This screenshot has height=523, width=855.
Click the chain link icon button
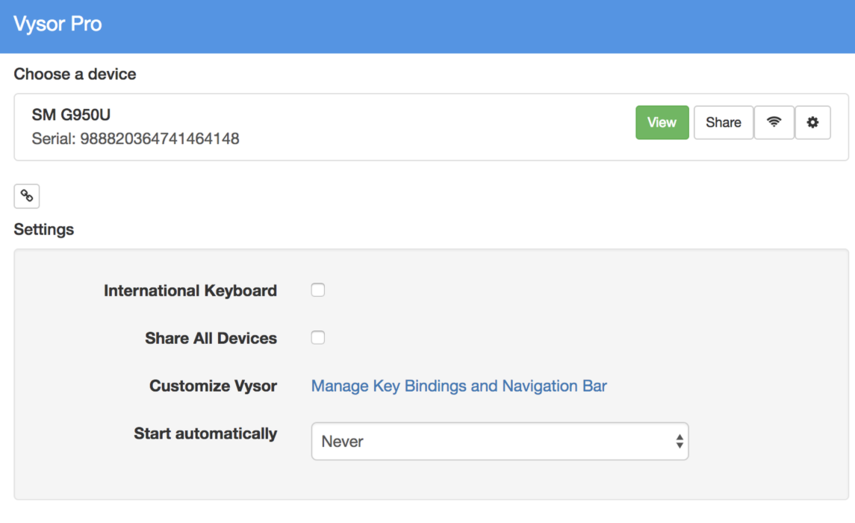point(27,196)
